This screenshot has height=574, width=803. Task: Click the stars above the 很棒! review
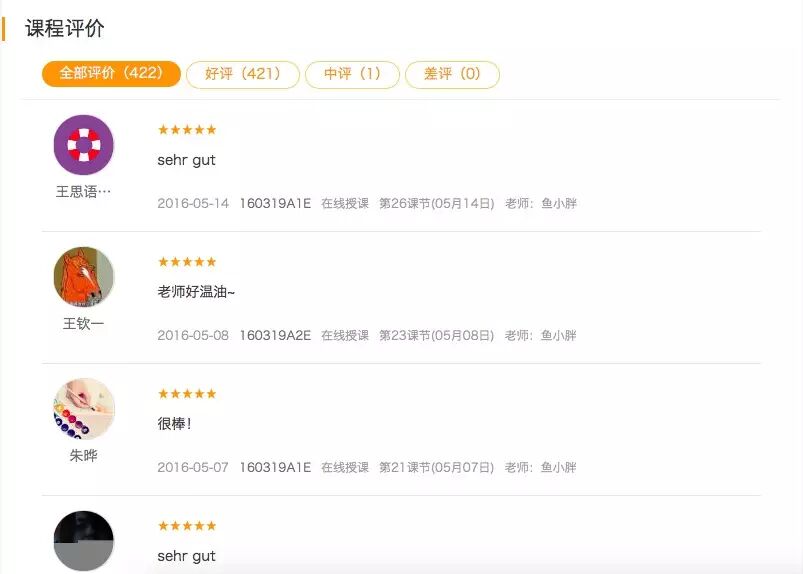click(187, 394)
